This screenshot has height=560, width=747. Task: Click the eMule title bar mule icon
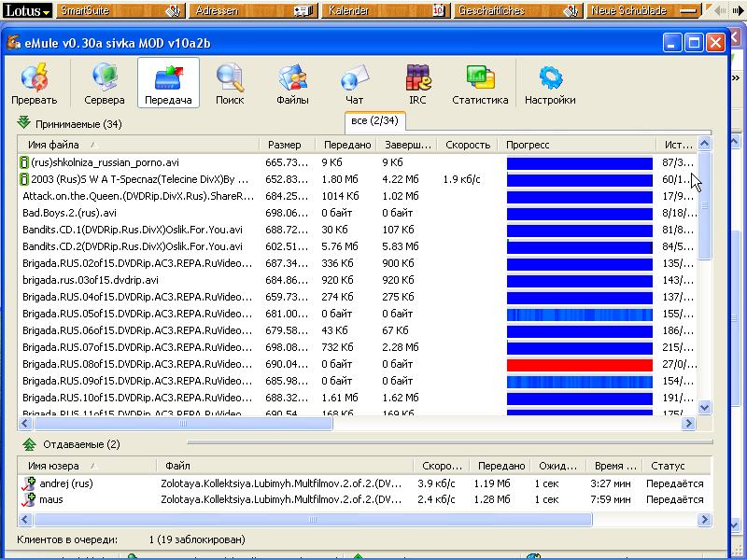14,42
